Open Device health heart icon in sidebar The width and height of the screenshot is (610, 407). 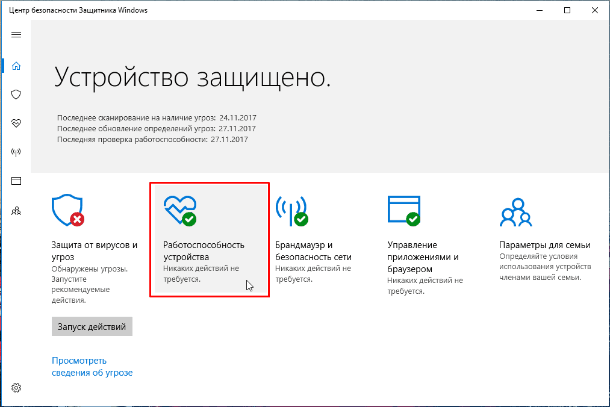(16, 123)
